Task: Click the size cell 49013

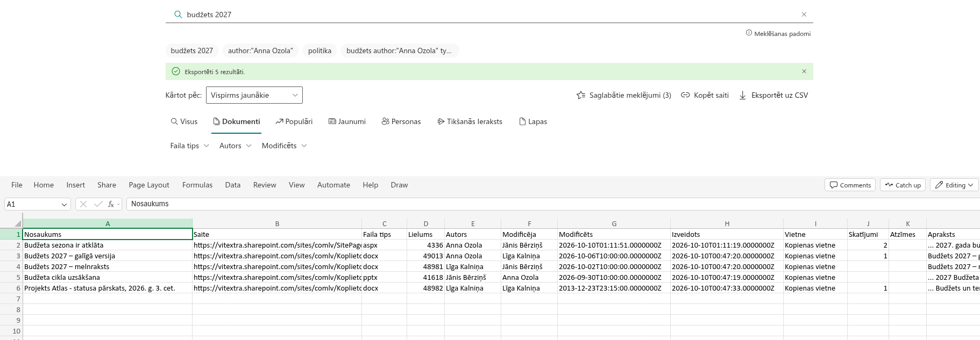Action: tap(425, 256)
